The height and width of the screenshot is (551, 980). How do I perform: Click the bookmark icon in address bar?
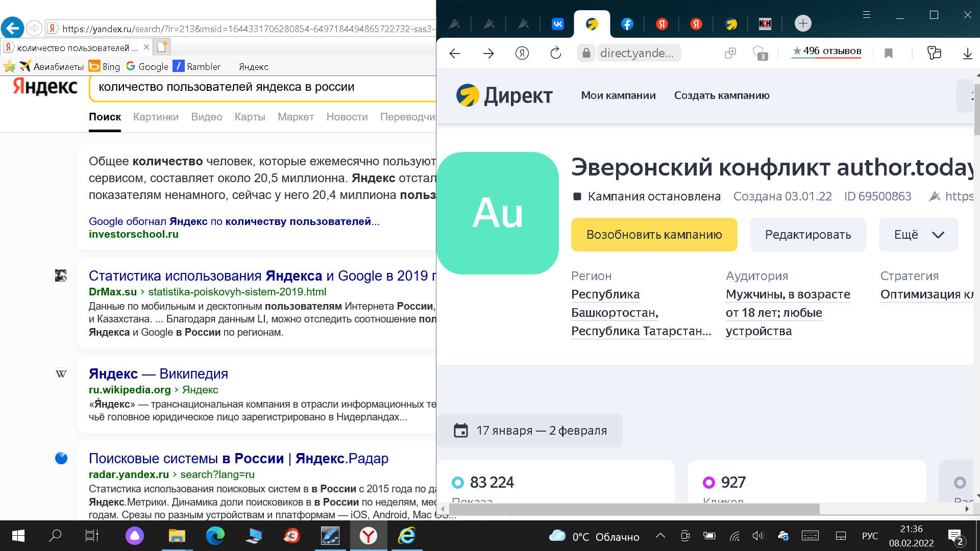pos(888,53)
